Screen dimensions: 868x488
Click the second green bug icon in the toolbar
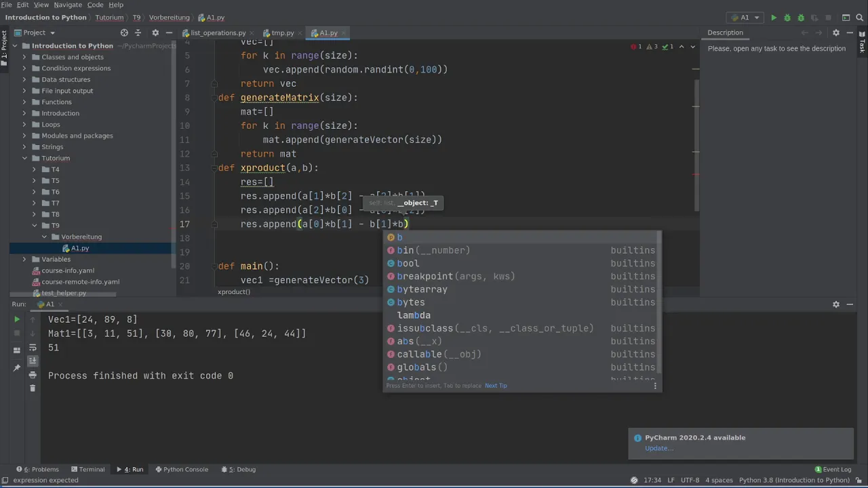click(801, 18)
